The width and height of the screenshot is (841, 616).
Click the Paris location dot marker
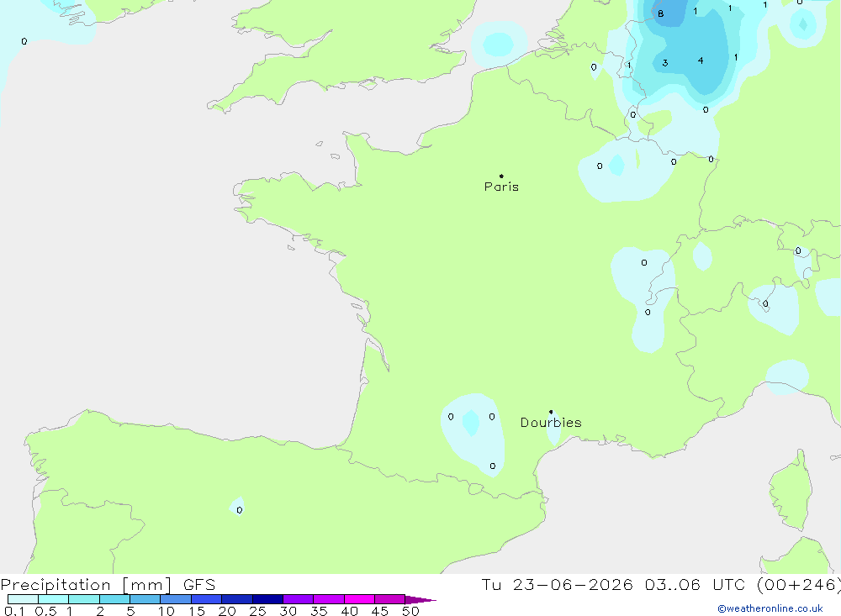(x=501, y=176)
